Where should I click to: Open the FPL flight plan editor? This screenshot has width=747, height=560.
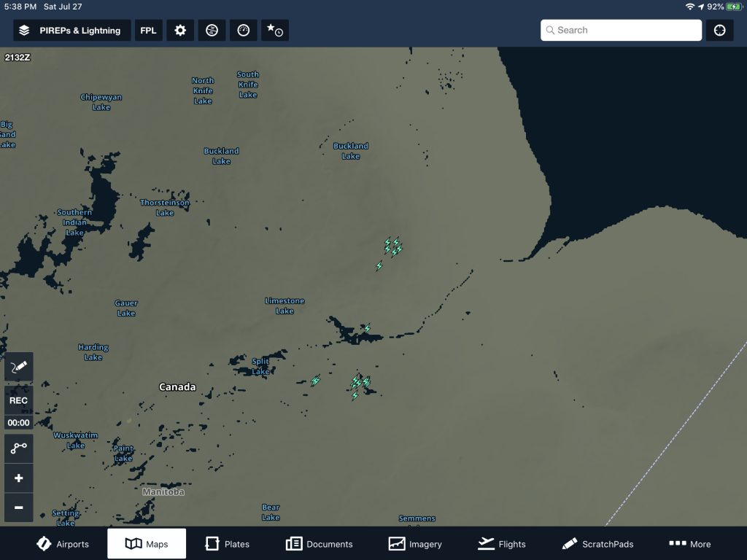pos(148,31)
